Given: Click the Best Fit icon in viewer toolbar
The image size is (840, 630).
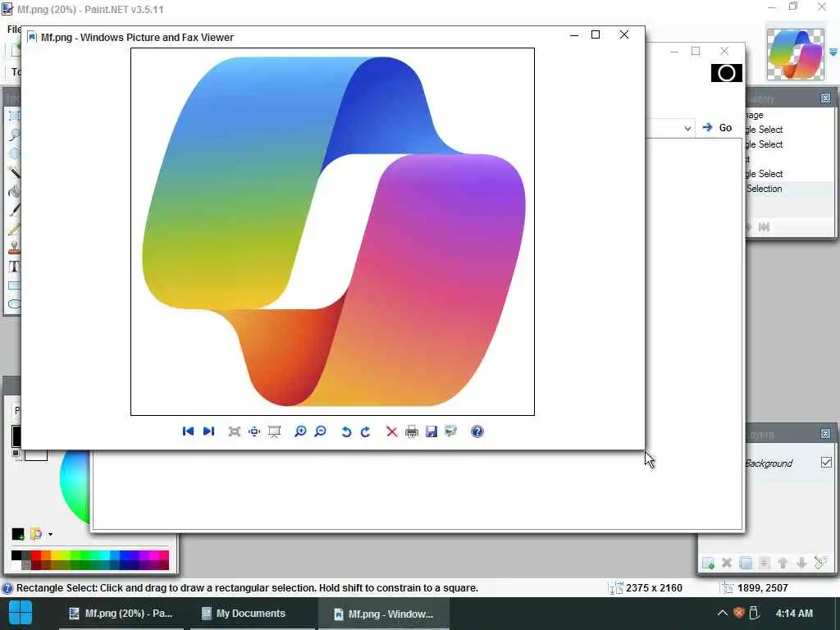Looking at the screenshot, I should 234,431.
